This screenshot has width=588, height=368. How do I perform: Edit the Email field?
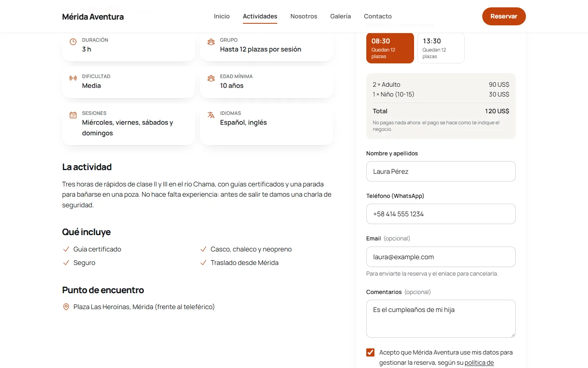click(x=441, y=257)
